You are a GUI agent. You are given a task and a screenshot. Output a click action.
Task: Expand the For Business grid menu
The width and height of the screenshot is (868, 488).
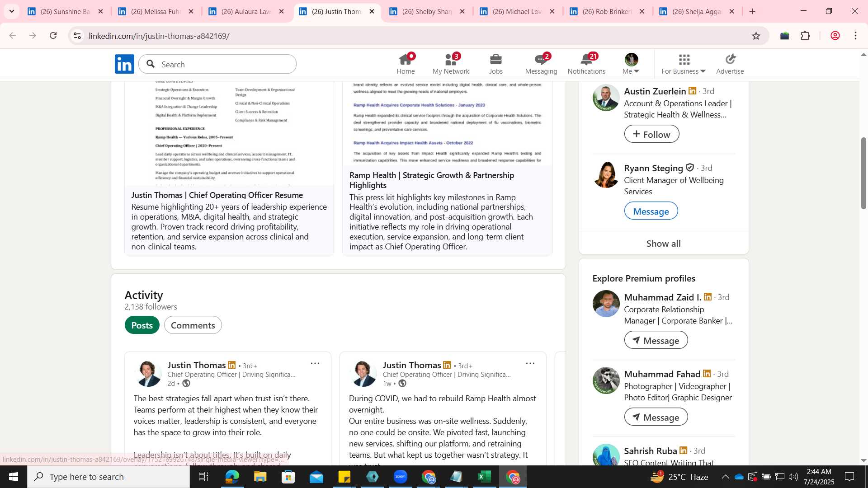click(684, 64)
